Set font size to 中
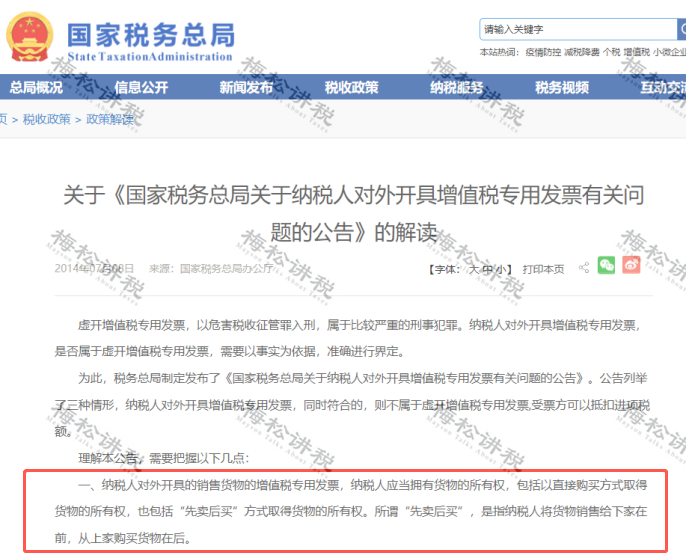 487,269
